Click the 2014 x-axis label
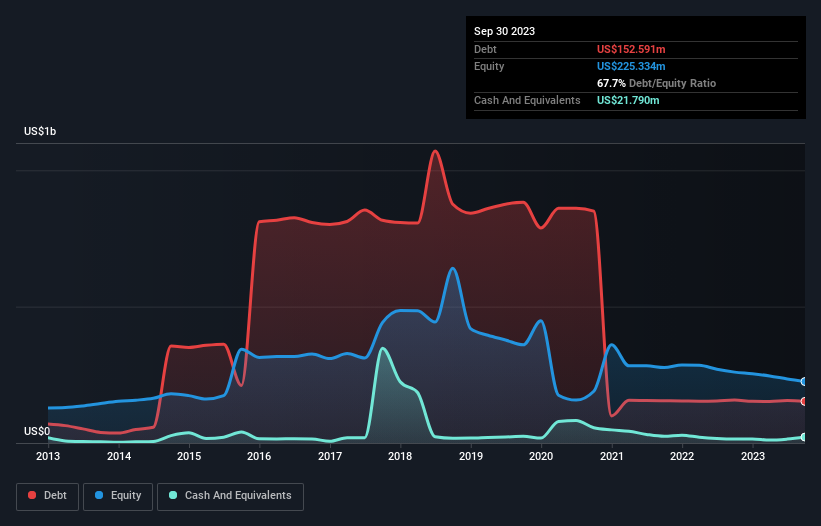 click(119, 456)
